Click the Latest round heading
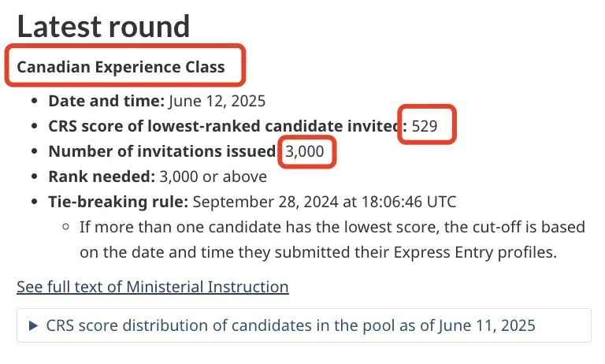This screenshot has height=364, width=605. point(103,26)
